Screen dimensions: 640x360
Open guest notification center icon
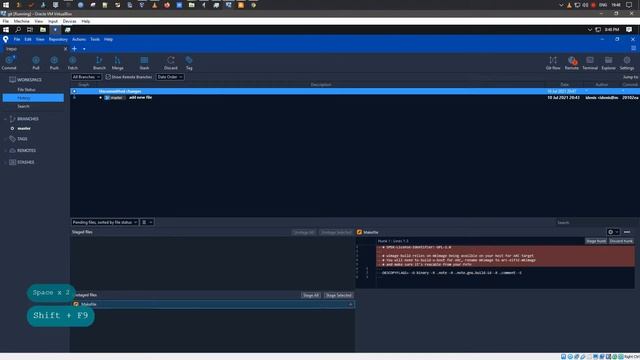point(629,30)
